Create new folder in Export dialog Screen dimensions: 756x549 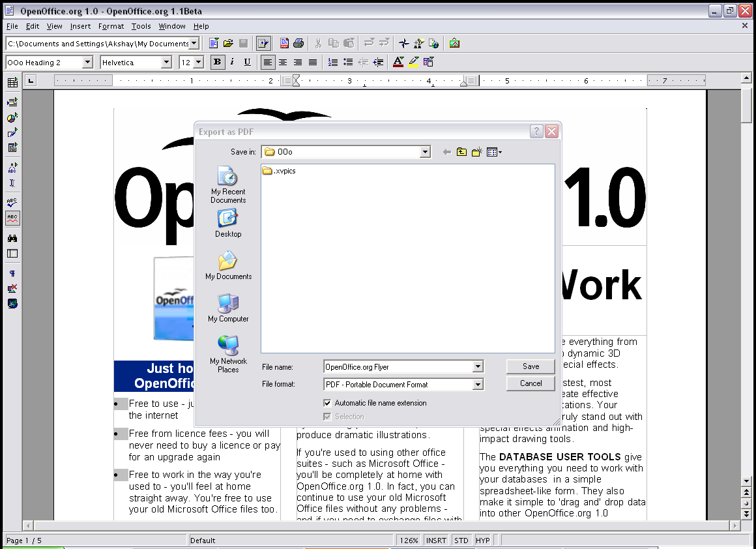pyautogui.click(x=477, y=152)
